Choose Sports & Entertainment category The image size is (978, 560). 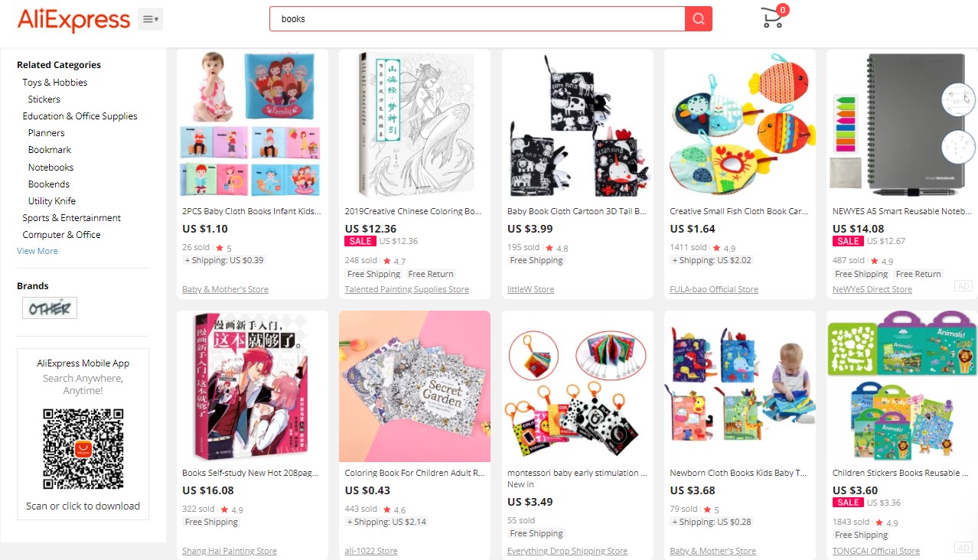point(72,217)
